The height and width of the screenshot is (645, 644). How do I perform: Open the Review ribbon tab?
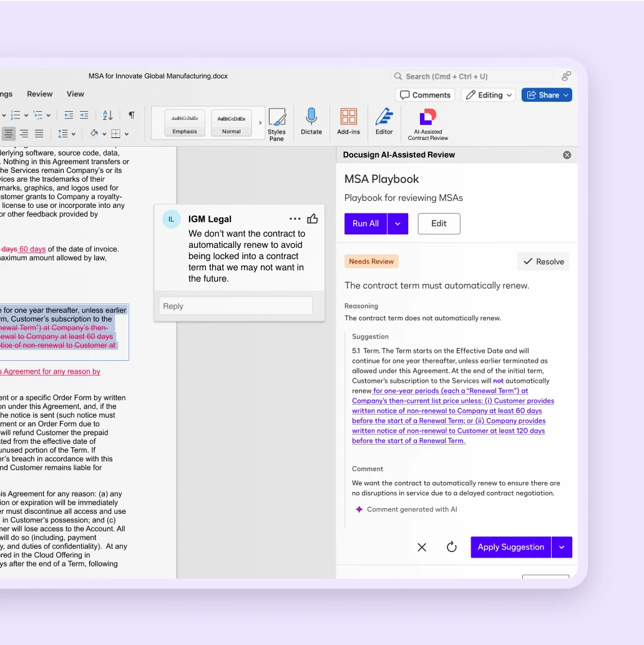point(40,94)
